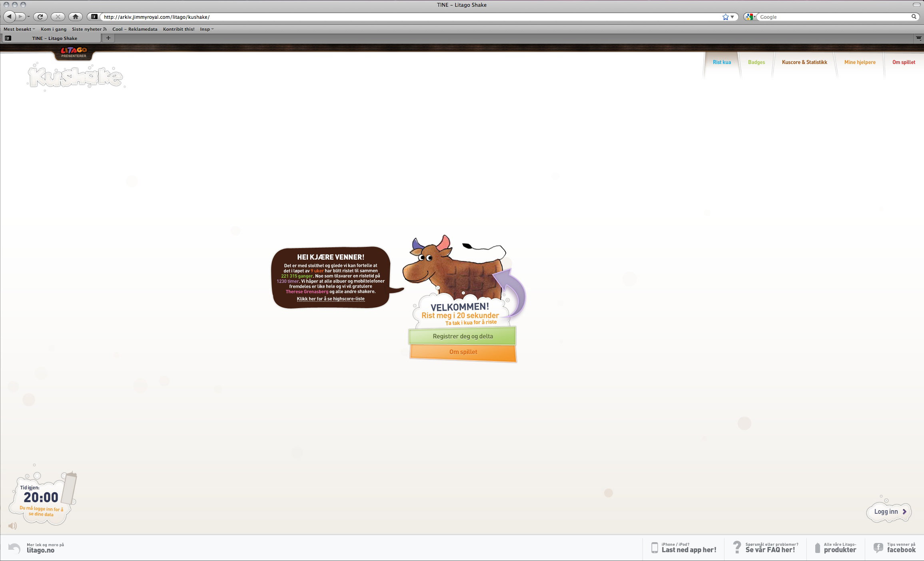Viewport: 924px width, 561px height.
Task: Click the toolbar toggle pill in title bar
Action: [916, 5]
